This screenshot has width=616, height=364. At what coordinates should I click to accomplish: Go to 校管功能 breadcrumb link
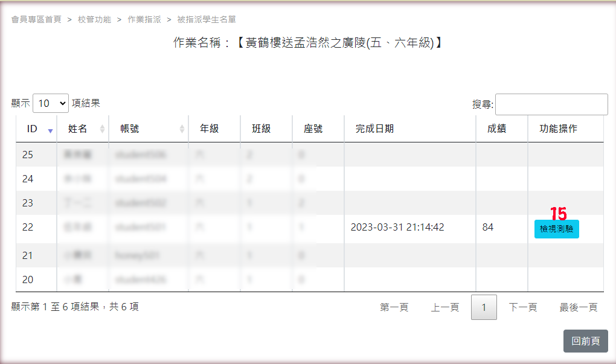tap(94, 19)
